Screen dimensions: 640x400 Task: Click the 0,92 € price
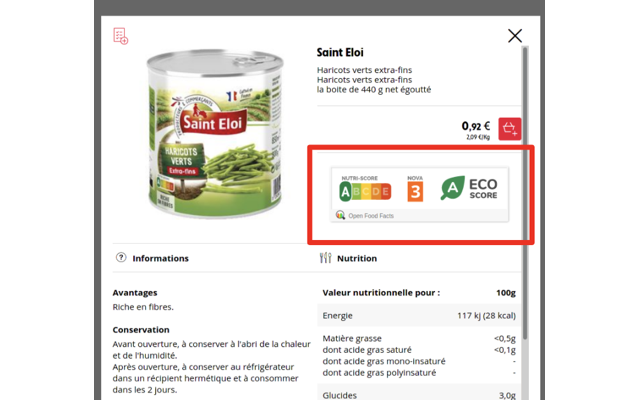(476, 126)
